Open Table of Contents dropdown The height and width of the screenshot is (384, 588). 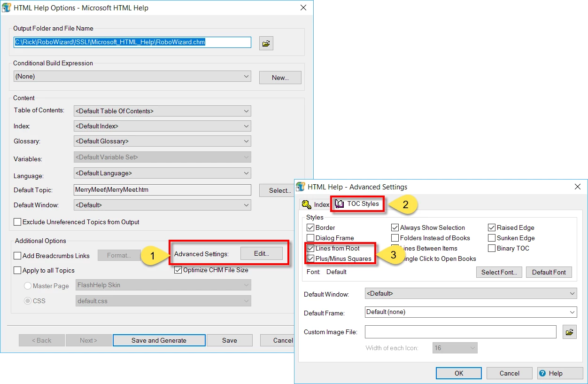(162, 111)
